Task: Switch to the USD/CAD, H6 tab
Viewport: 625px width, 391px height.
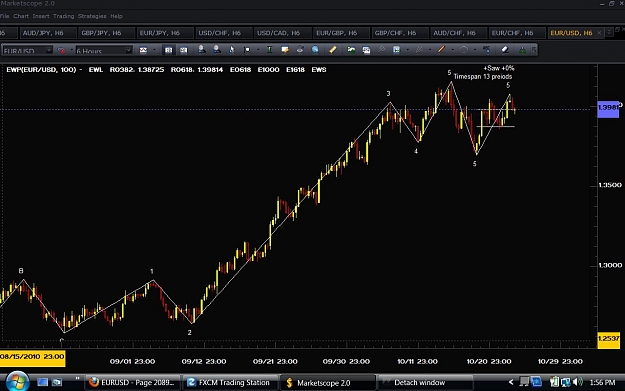Action: coord(282,33)
